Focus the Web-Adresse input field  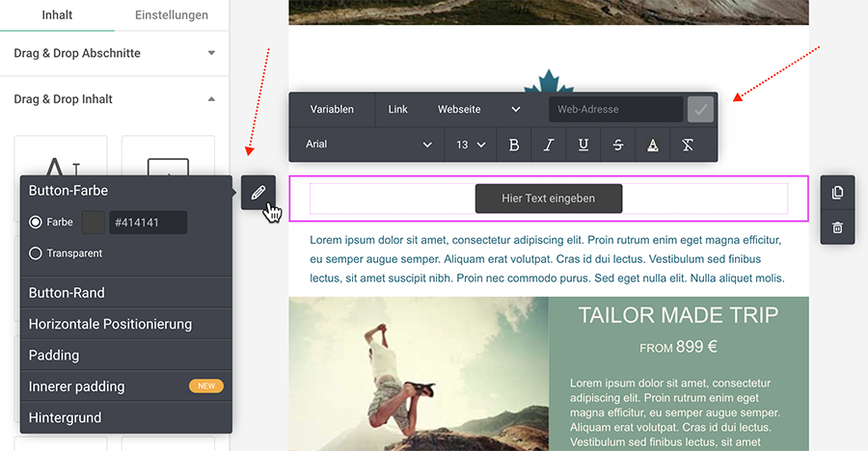click(616, 110)
